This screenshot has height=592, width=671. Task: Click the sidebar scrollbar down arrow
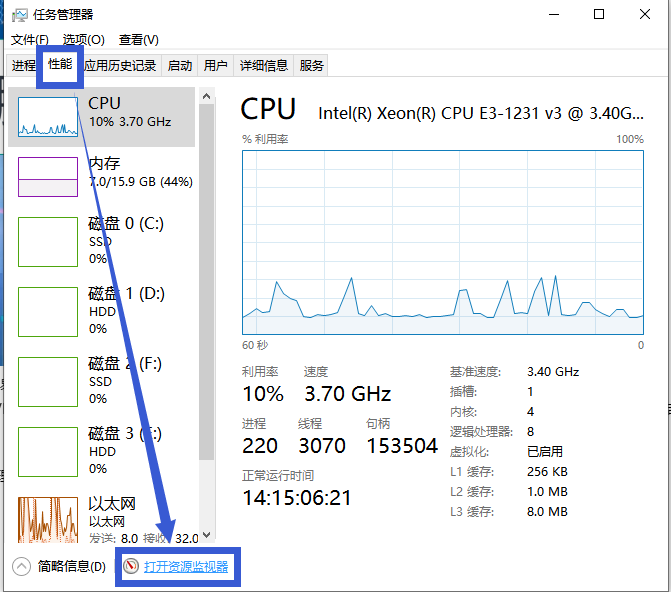point(207,535)
